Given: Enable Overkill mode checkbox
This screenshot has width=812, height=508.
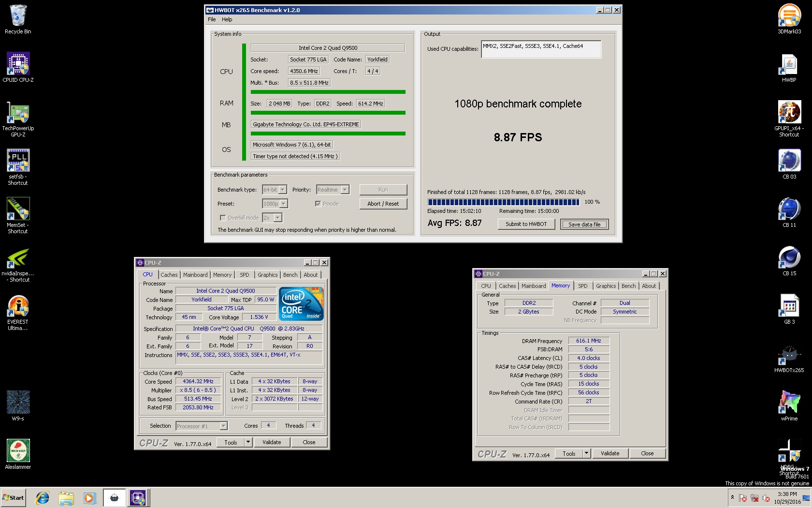Looking at the screenshot, I should 222,218.
